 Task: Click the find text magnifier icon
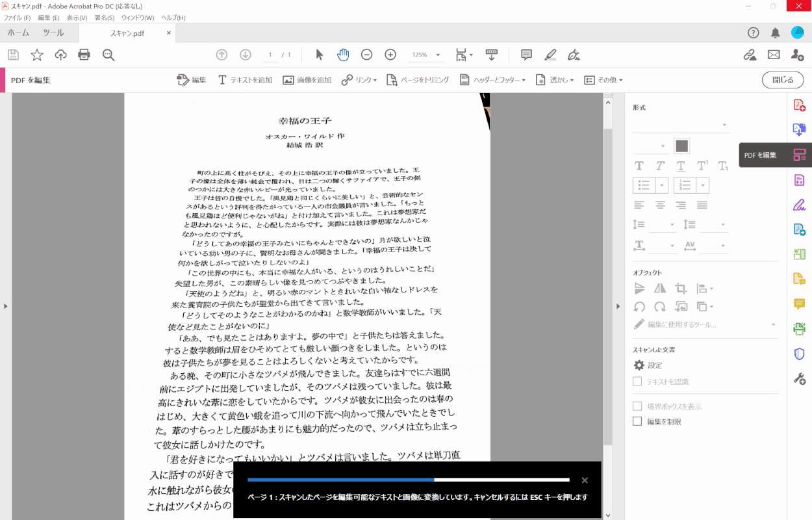[x=108, y=55]
